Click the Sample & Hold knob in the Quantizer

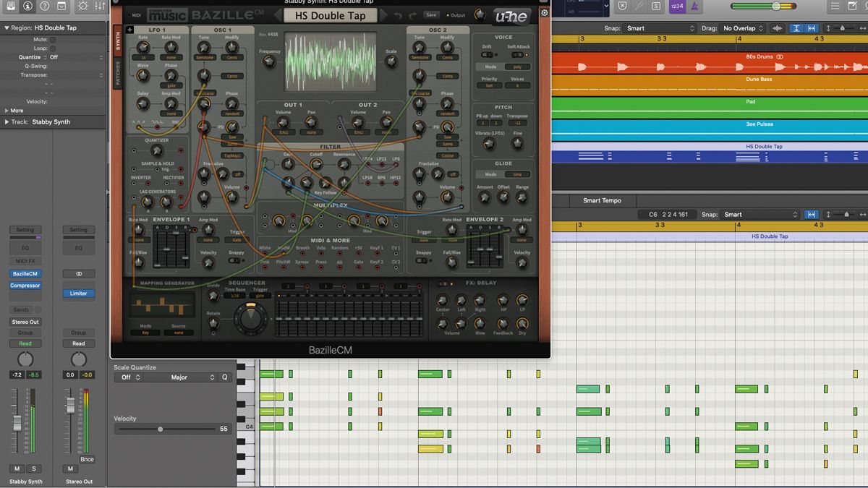tap(157, 150)
